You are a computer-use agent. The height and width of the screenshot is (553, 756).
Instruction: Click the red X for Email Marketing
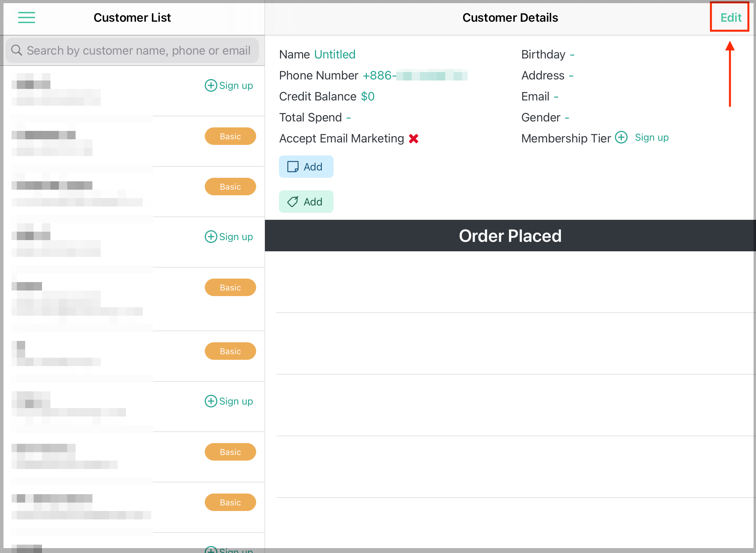click(414, 139)
